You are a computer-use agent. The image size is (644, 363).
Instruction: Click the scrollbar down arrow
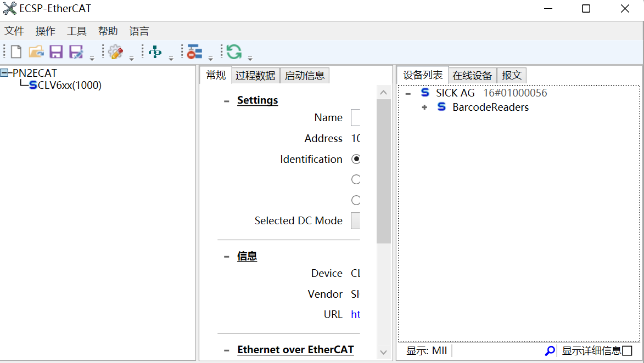tap(384, 352)
